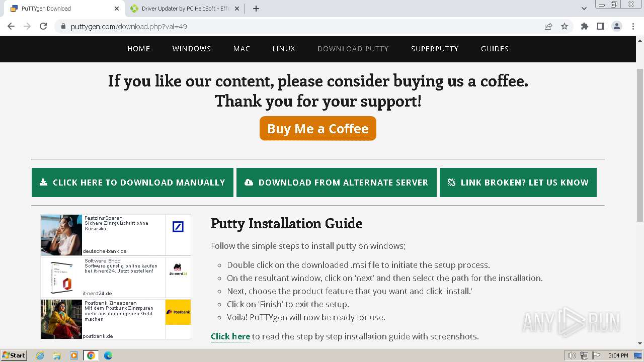Viewport: 644px width, 362px height.
Task: Open the GUIDES menu item
Action: [x=495, y=49]
